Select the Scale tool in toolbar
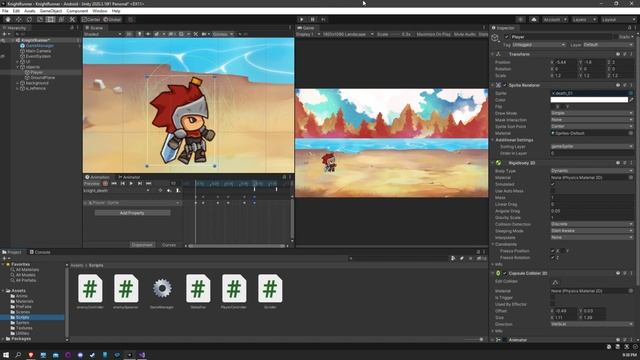The image size is (640, 360). coord(40,20)
